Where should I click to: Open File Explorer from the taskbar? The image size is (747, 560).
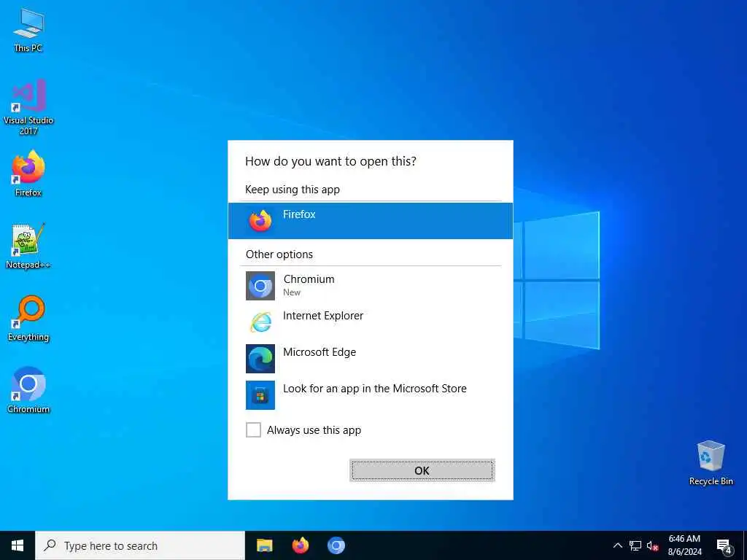(264, 545)
